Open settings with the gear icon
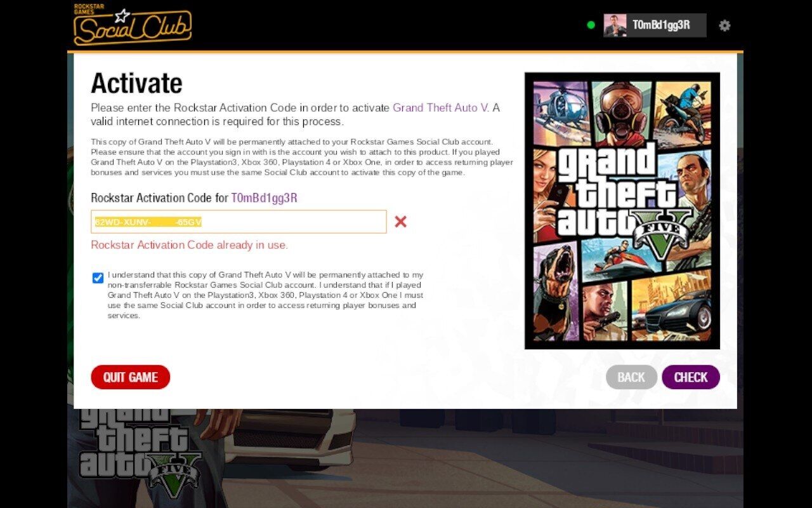The height and width of the screenshot is (508, 812). point(724,25)
